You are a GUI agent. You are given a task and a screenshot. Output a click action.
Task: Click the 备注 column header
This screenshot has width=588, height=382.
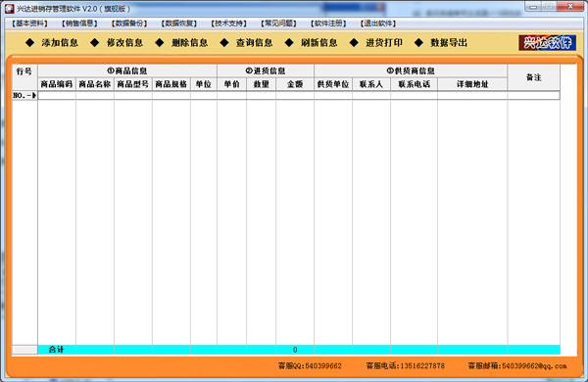[534, 77]
